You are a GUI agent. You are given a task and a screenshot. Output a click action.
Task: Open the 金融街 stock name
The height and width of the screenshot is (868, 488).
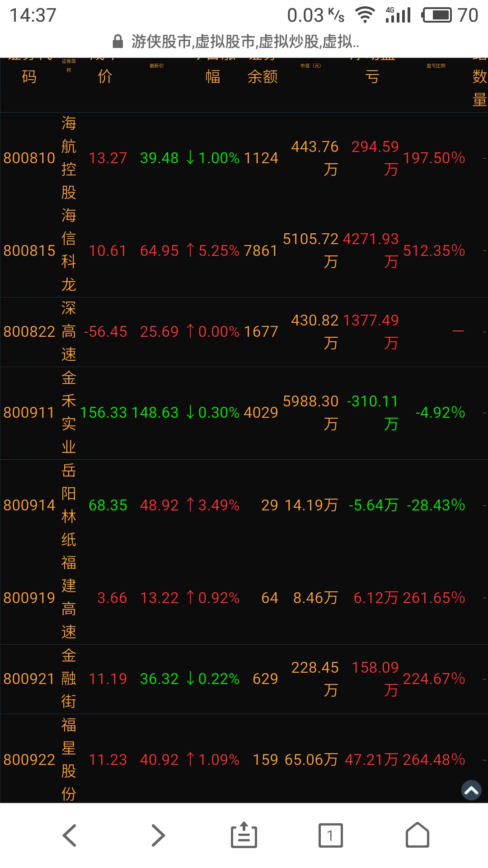tap(69, 679)
